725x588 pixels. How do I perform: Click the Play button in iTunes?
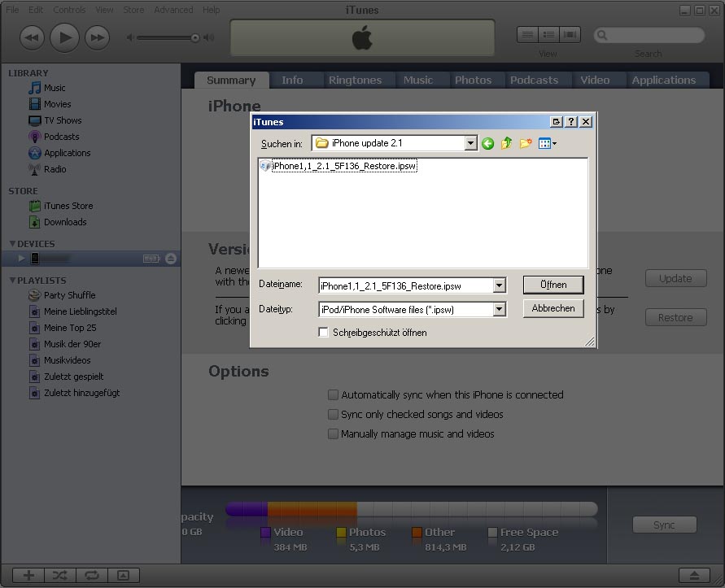point(64,37)
